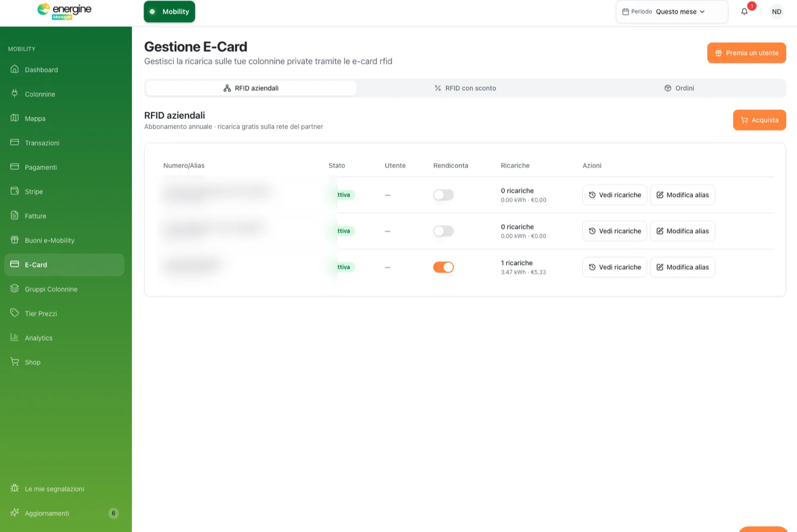Image resolution: width=797 pixels, height=532 pixels.
Task: Enable Rendiconta toggle in second card row
Action: coord(443,231)
